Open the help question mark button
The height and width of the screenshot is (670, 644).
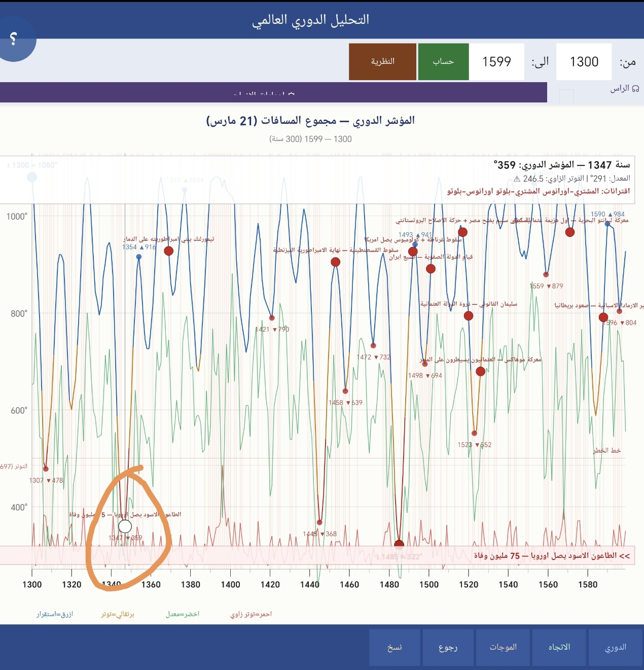coord(14,39)
